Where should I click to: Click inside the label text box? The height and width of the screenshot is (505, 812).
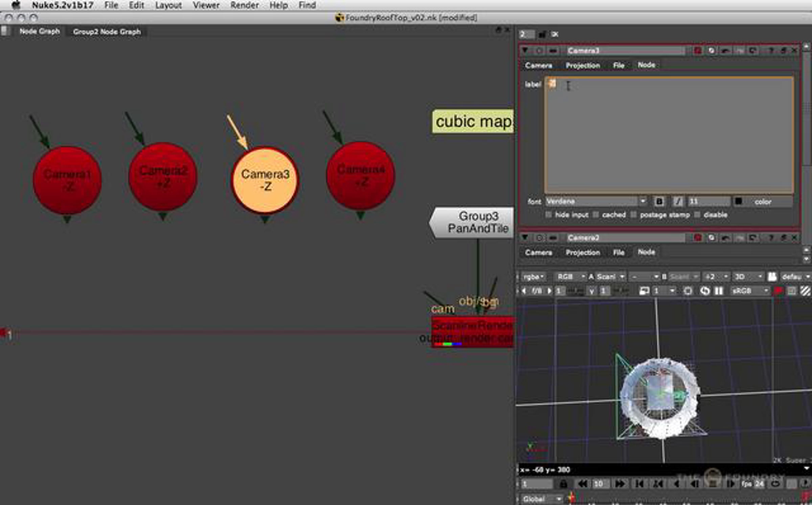coord(669,135)
